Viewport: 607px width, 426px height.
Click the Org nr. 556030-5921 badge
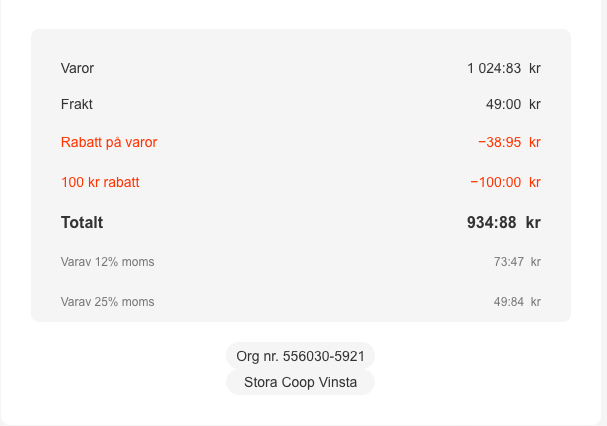pyautogui.click(x=300, y=356)
